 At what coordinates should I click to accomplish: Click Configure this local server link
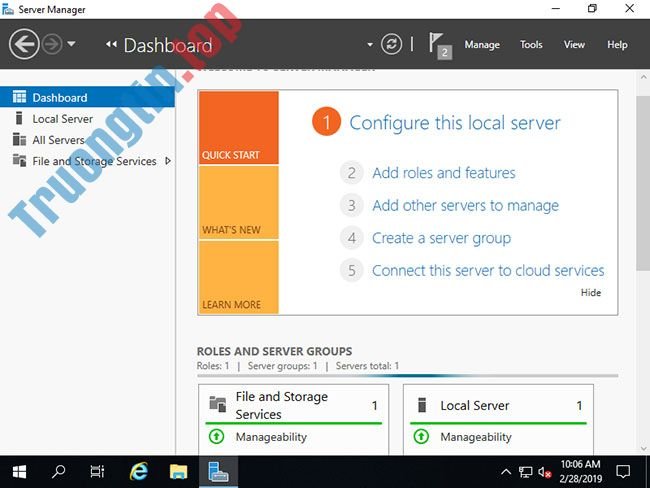click(x=455, y=123)
